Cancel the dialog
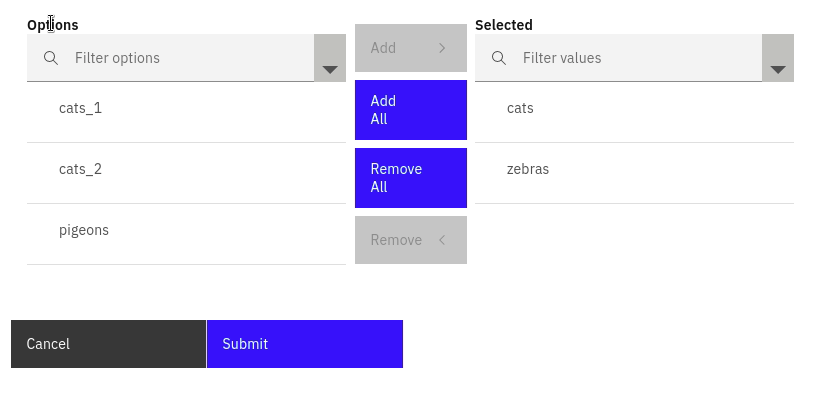 (109, 344)
